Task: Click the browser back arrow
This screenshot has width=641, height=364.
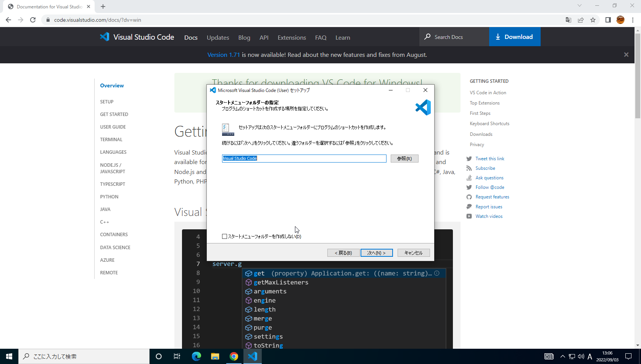Action: click(x=8, y=20)
